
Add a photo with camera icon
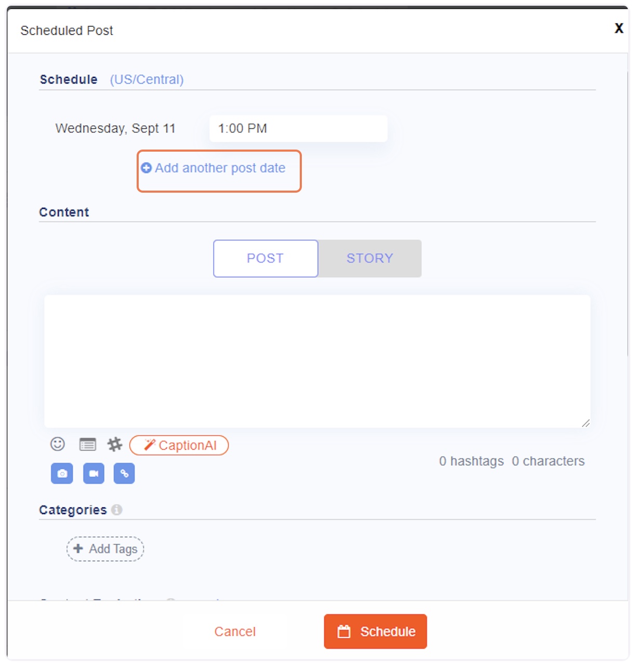pyautogui.click(x=62, y=473)
